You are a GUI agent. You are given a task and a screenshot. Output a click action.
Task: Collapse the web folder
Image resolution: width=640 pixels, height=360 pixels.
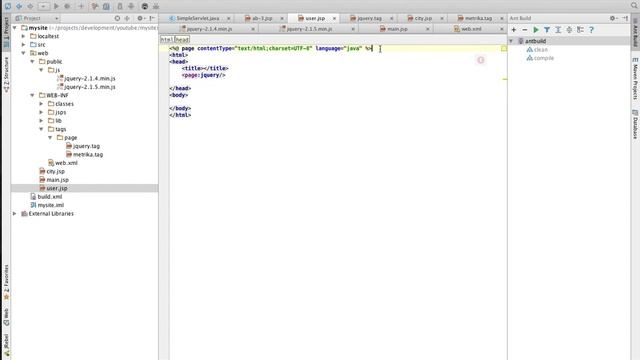pyautogui.click(x=24, y=53)
